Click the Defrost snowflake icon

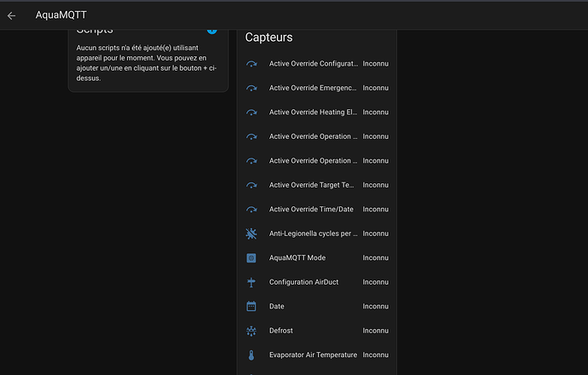coord(251,331)
